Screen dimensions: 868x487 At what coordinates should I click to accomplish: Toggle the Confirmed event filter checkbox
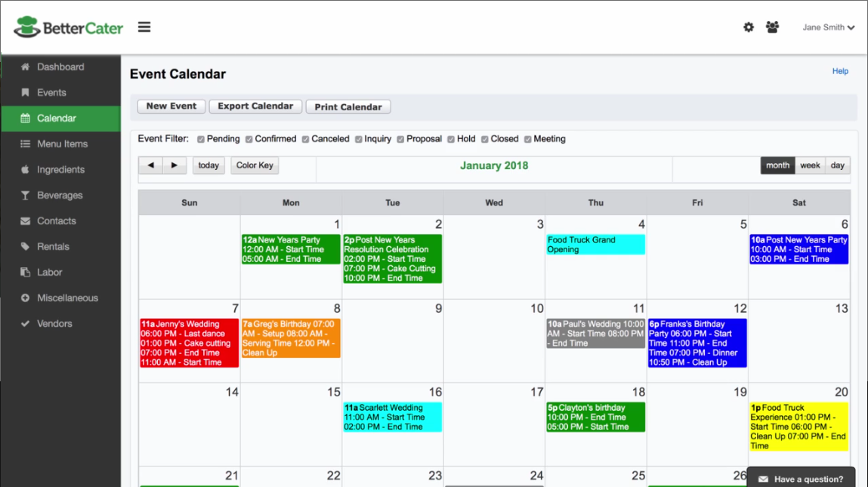click(249, 140)
